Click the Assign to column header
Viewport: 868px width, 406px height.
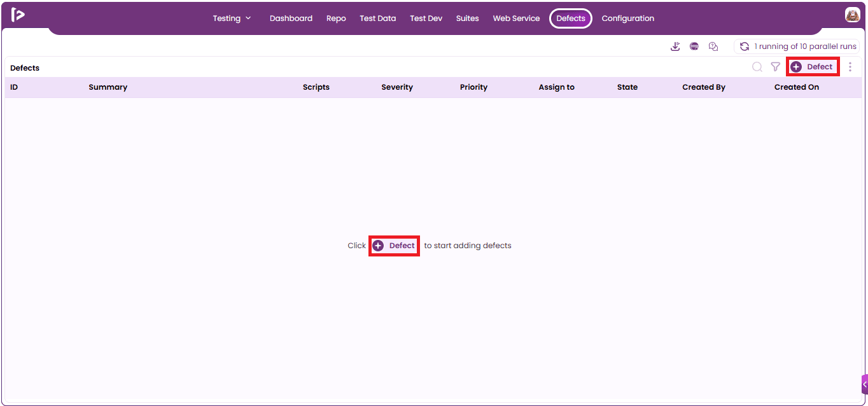557,87
